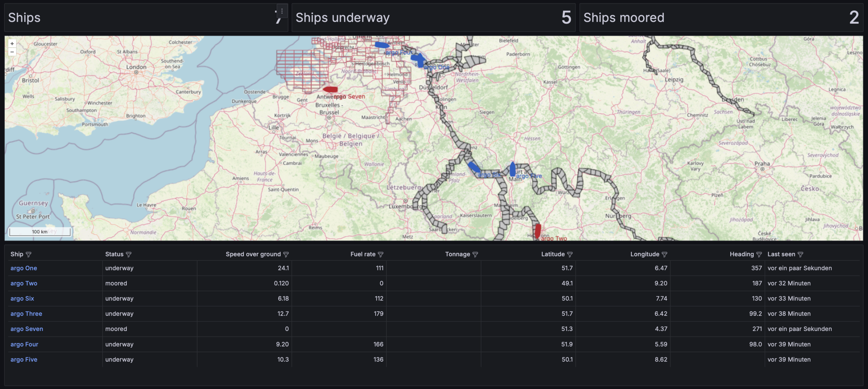
Task: Filter the Last seen column
Action: coord(800,254)
